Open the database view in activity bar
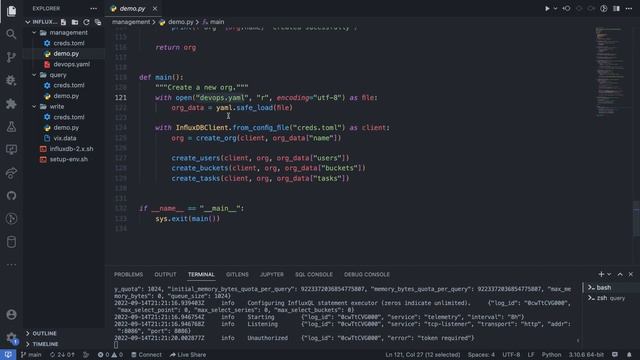The height and width of the screenshot is (360, 640). click(11, 242)
